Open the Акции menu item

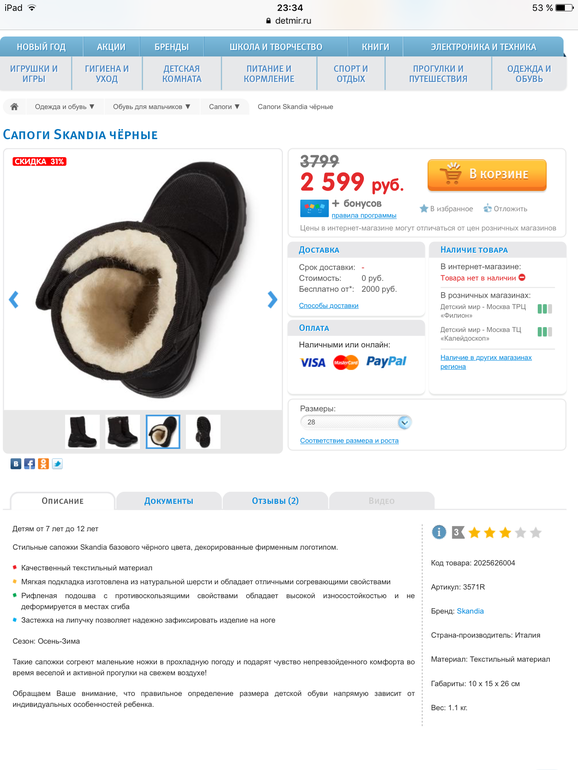(111, 47)
